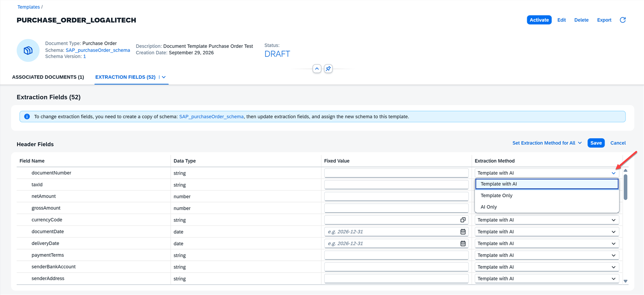Open extraction method dropdown for paymentTerms
This screenshot has width=644, height=295.
coord(613,255)
